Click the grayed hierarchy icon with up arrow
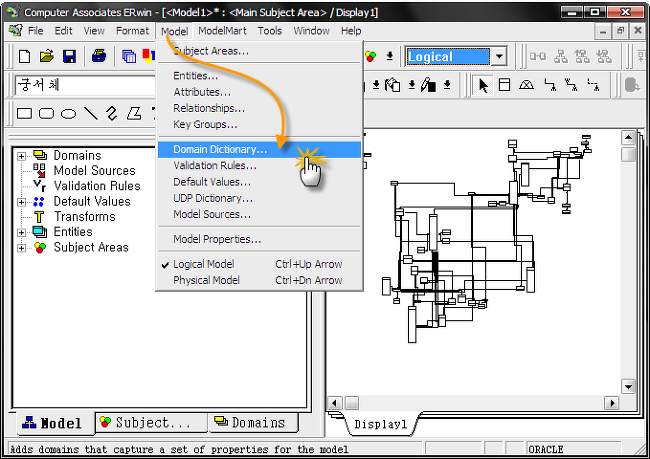650x459 pixels. click(582, 56)
